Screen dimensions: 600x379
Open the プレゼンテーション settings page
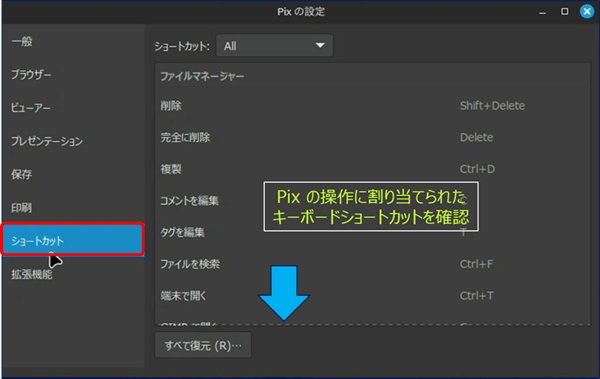(x=73, y=141)
